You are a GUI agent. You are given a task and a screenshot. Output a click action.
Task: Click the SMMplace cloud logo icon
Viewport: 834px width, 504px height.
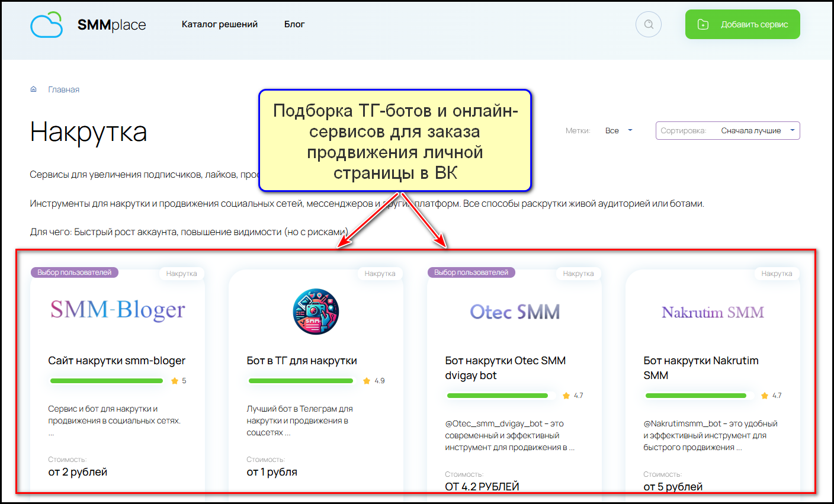click(46, 25)
